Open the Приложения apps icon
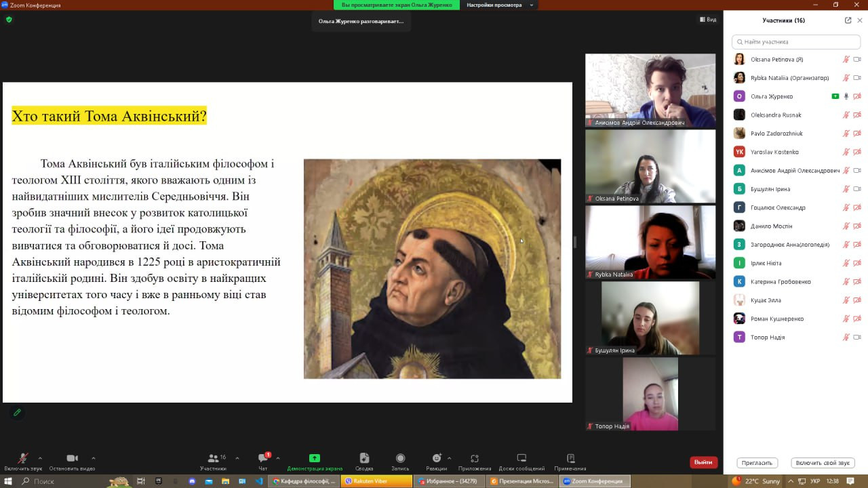The width and height of the screenshot is (868, 488). point(474,459)
